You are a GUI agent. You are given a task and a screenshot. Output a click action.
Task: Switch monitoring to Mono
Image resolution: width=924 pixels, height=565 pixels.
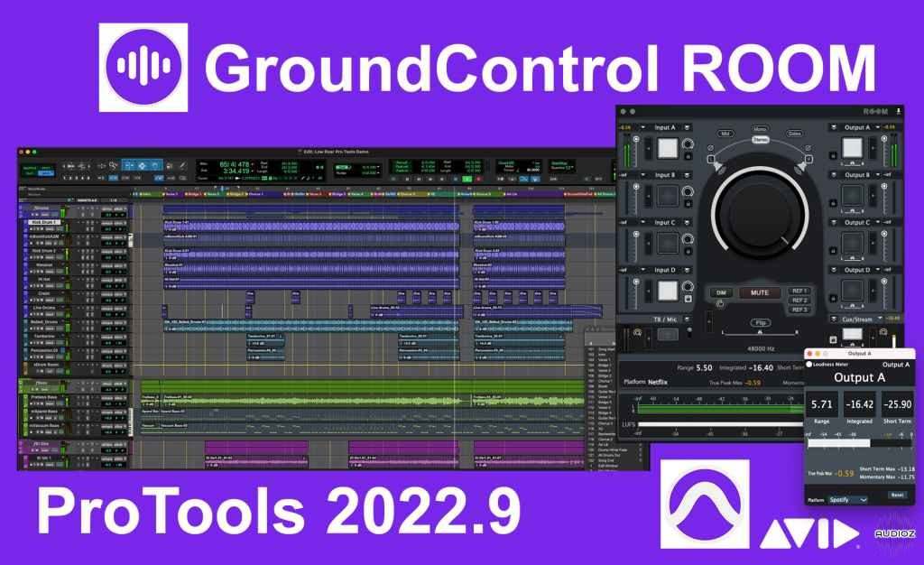761,128
